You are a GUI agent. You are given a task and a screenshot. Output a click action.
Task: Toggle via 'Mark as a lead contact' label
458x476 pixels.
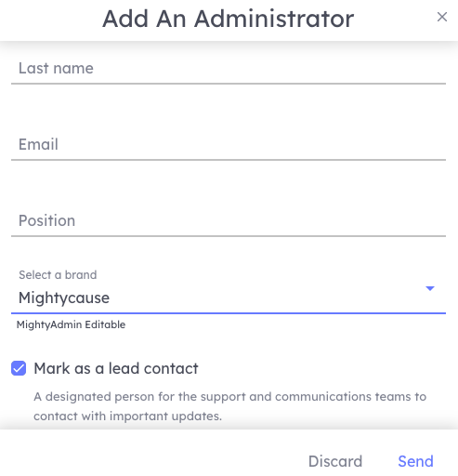116,368
